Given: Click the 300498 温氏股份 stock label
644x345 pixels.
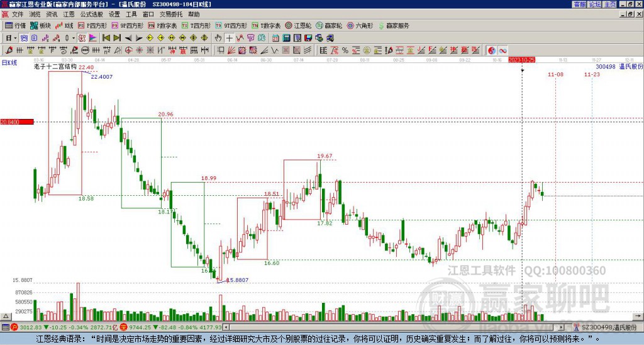Looking at the screenshot, I should (x=619, y=67).
